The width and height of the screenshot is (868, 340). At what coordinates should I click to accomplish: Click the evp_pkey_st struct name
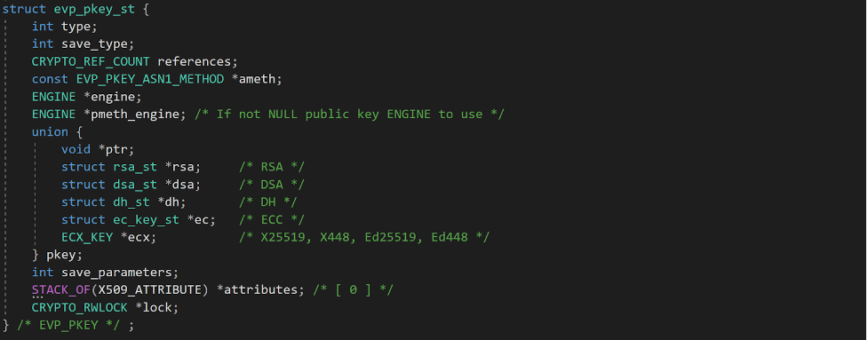click(94, 10)
